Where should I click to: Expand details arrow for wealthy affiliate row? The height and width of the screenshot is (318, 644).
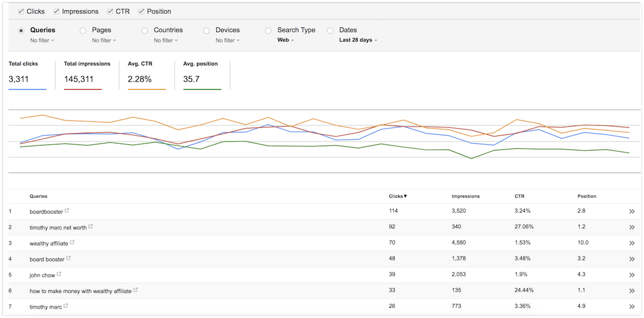pyautogui.click(x=632, y=243)
